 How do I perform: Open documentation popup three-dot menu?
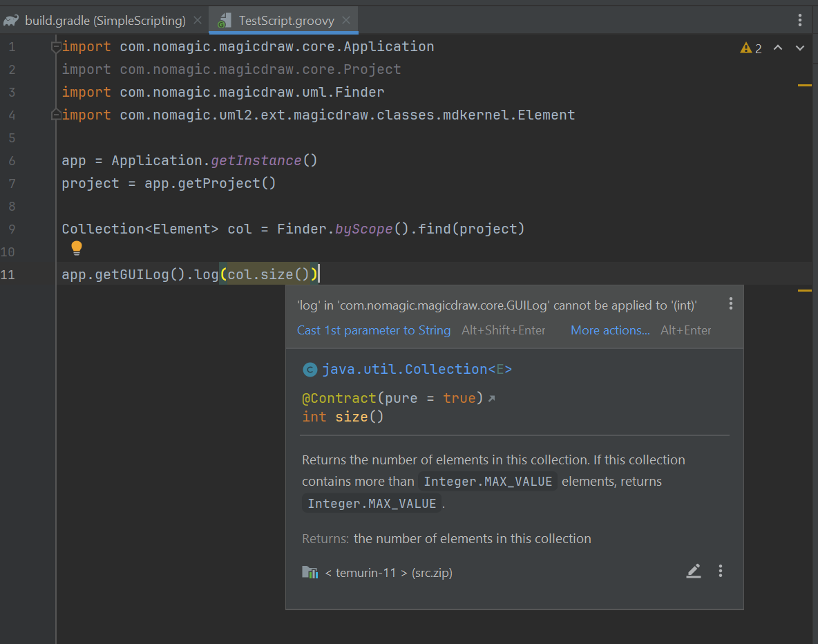pos(721,571)
